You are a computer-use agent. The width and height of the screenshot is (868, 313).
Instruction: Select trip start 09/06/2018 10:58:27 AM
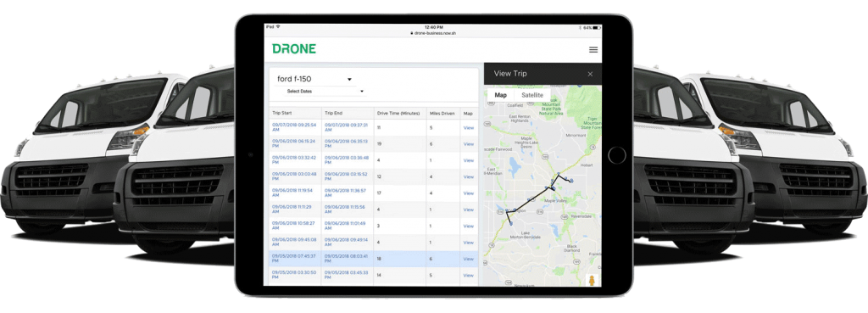click(x=294, y=226)
